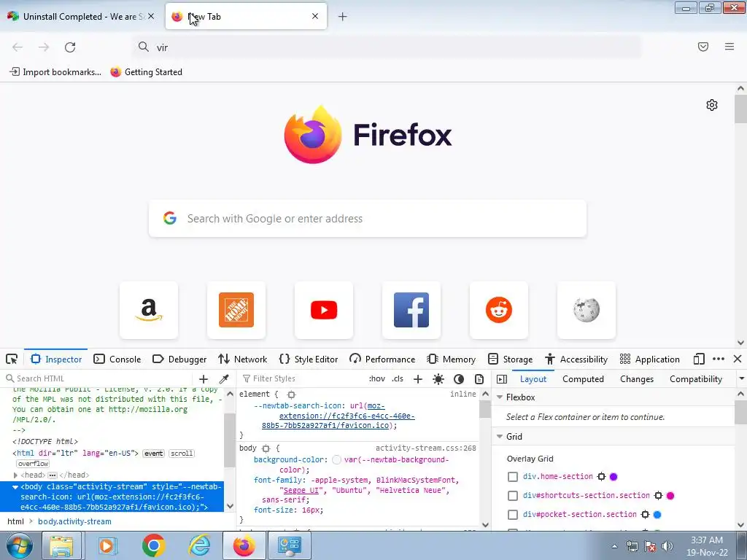
Task: Open the Changes sidebar tab
Action: pos(637,379)
